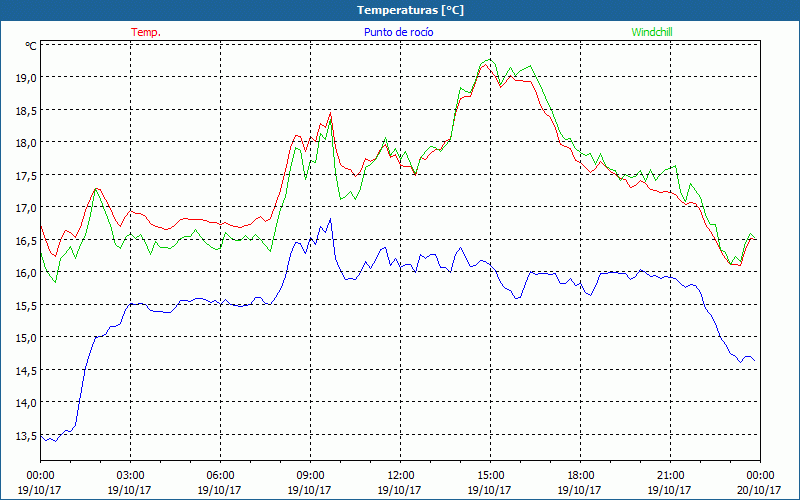
Task: Click the blue Punto de rocío legend label
Action: pyautogui.click(x=398, y=32)
